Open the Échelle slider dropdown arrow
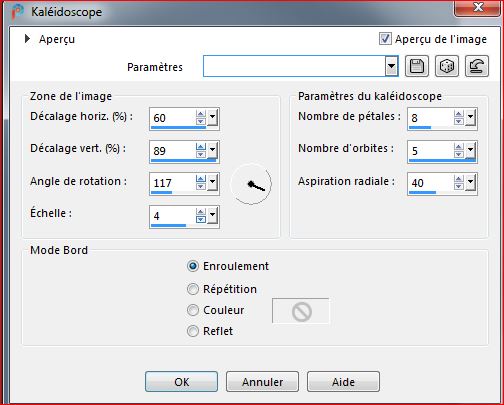 point(212,216)
